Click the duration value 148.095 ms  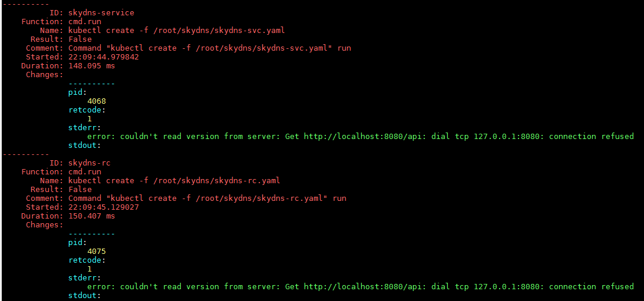(x=92, y=65)
